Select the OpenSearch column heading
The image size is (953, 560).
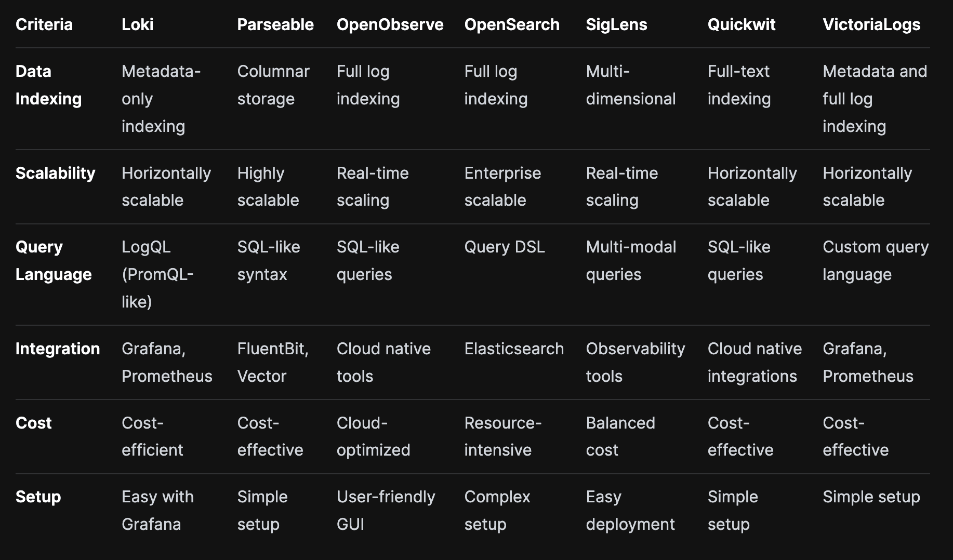(512, 24)
